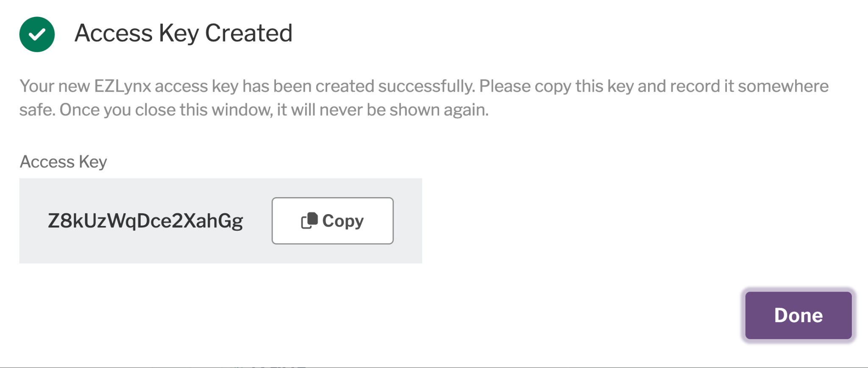Click the "Once you close this window" phrase

[x=166, y=110]
